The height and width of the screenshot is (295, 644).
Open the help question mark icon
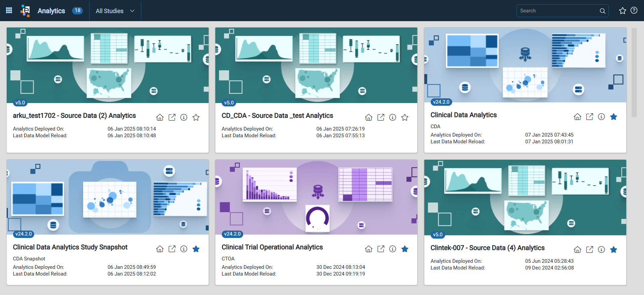[x=634, y=10]
